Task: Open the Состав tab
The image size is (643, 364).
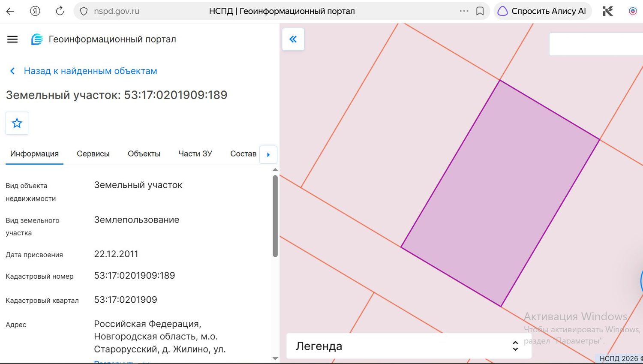Action: [243, 154]
